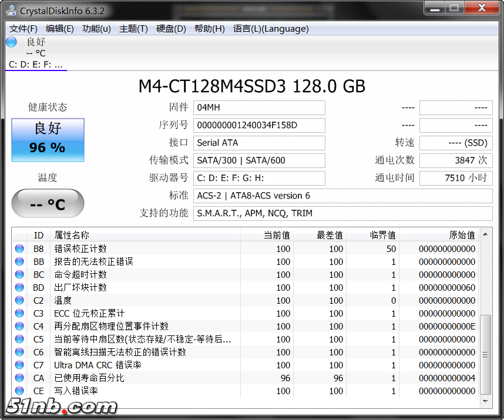
Task: Click scrollbar up arrow in attribute list
Action: pyautogui.click(x=486, y=235)
